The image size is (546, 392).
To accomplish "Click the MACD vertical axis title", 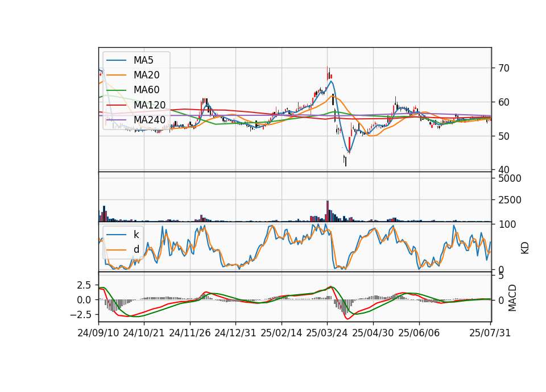I will click(512, 298).
